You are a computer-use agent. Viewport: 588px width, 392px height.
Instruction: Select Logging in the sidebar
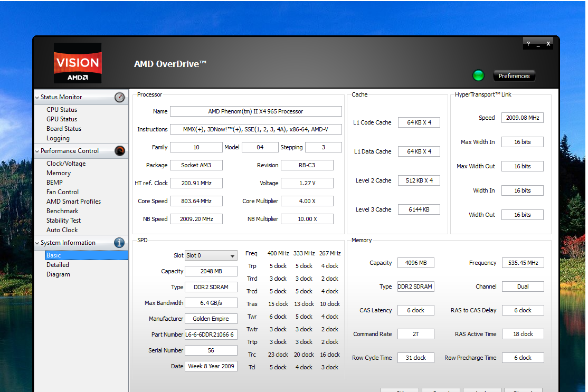click(x=58, y=138)
